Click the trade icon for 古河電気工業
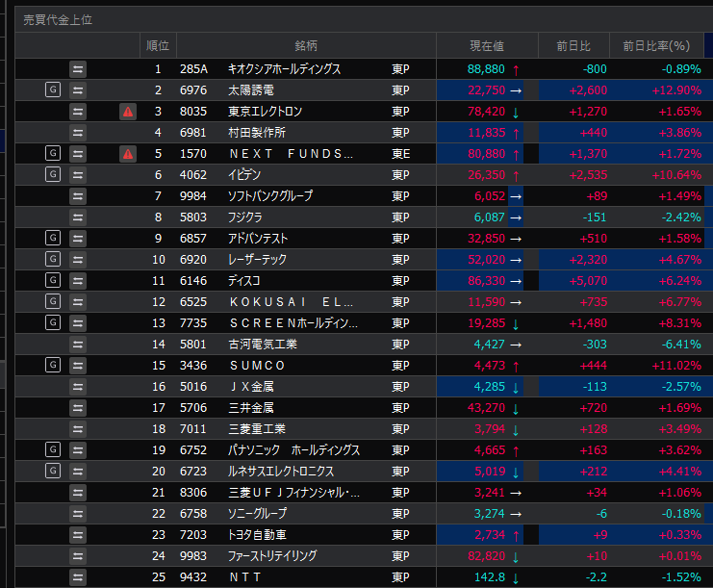The image size is (713, 588). click(78, 345)
